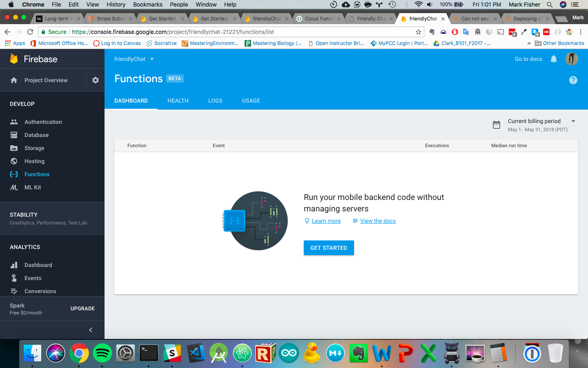The image size is (588, 368).
Task: Open the View the docs link
Action: [378, 221]
